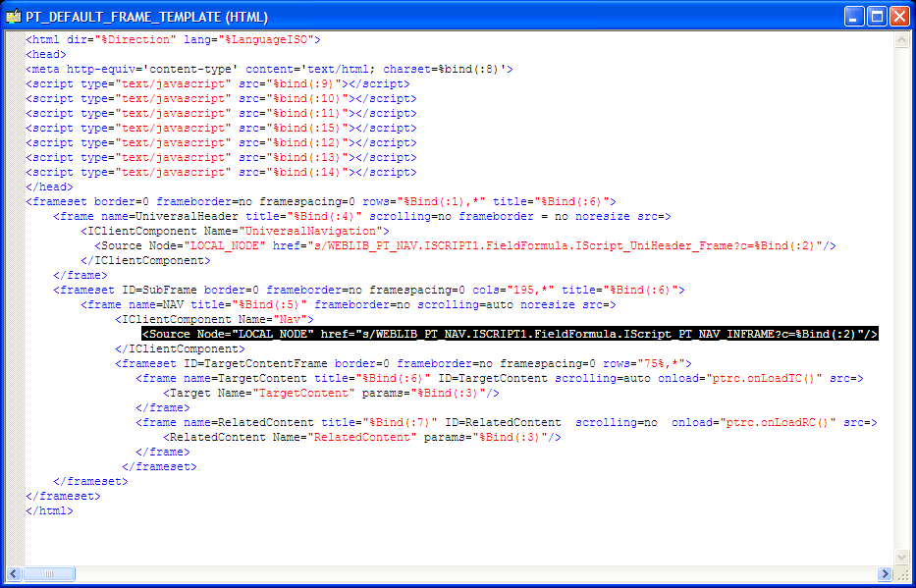Click the right arrow of the horizontal scrollbar
The height and width of the screenshot is (588, 916).
887,573
